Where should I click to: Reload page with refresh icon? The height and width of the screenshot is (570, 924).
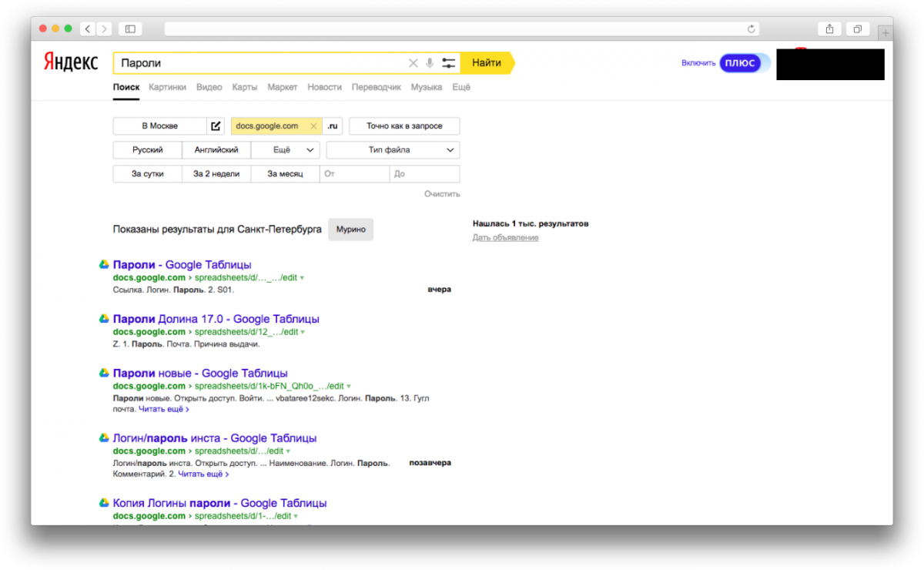[x=752, y=28]
